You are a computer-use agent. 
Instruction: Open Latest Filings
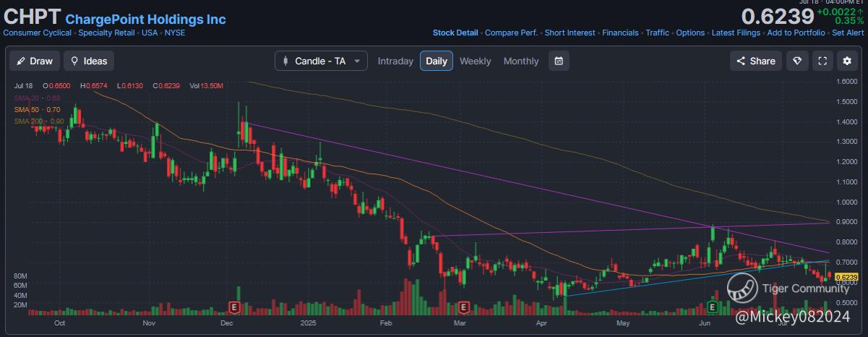point(736,33)
